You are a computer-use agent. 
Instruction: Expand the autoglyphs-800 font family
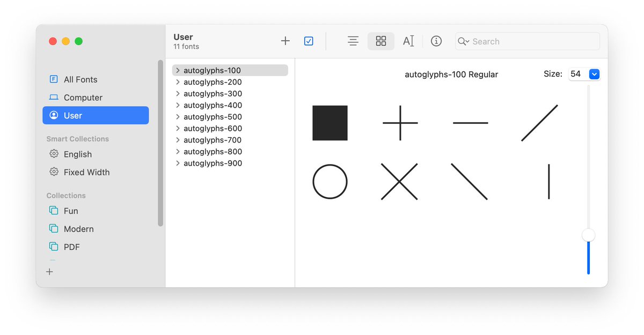(x=178, y=152)
